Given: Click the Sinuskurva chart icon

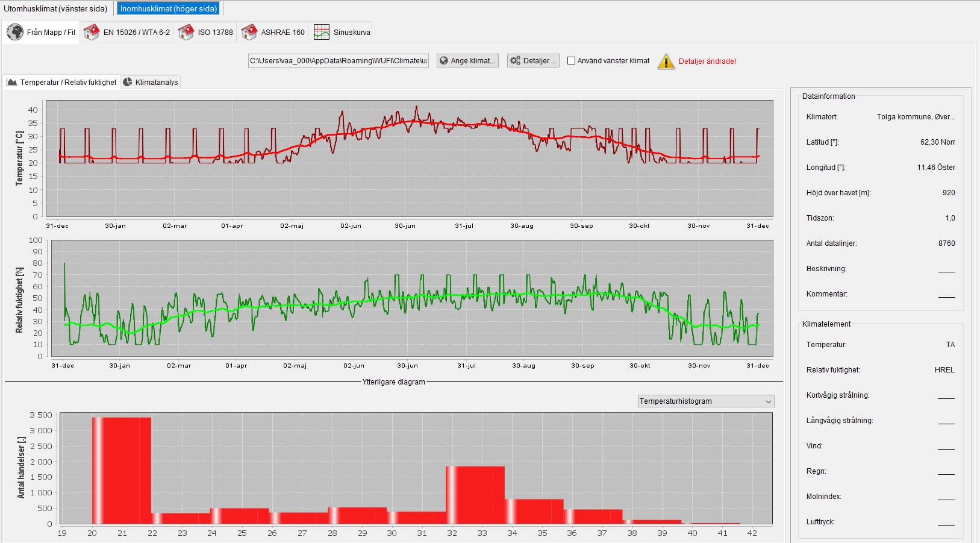Looking at the screenshot, I should [x=322, y=32].
